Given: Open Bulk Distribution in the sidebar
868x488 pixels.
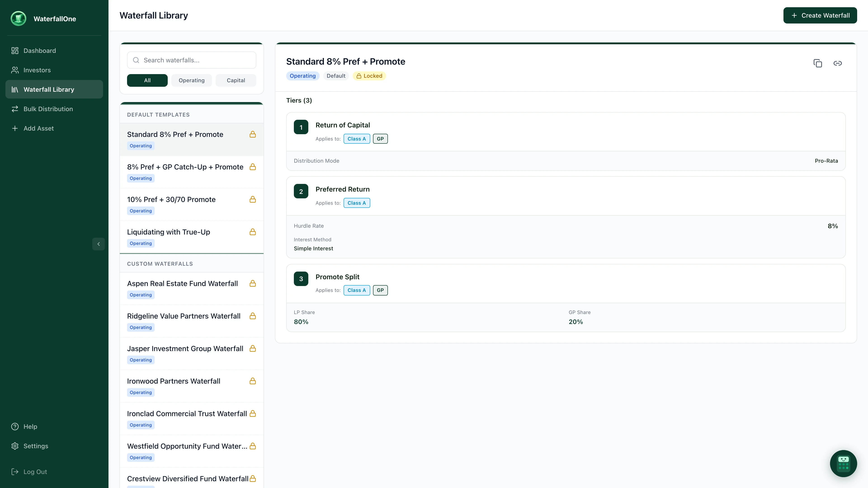Looking at the screenshot, I should pyautogui.click(x=48, y=109).
